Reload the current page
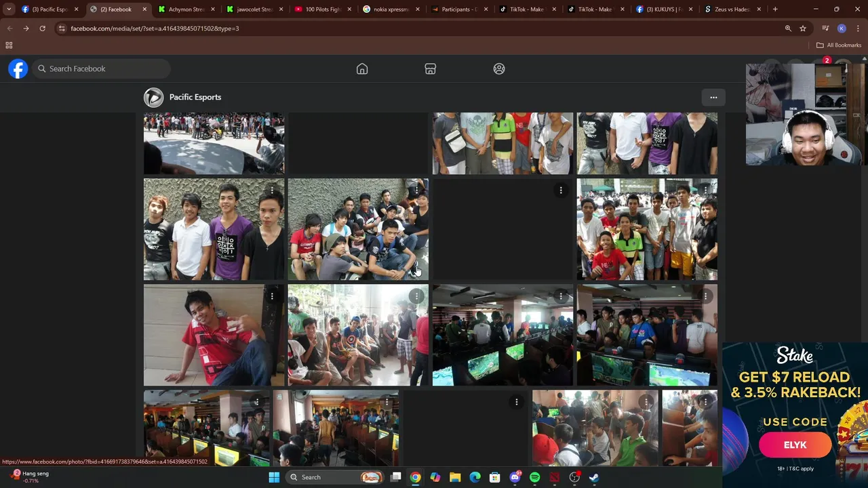The height and width of the screenshot is (488, 868). 42,28
